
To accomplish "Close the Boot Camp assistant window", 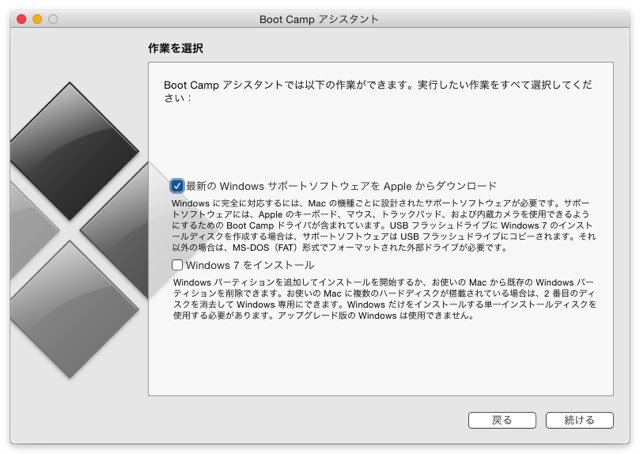I will (21, 19).
